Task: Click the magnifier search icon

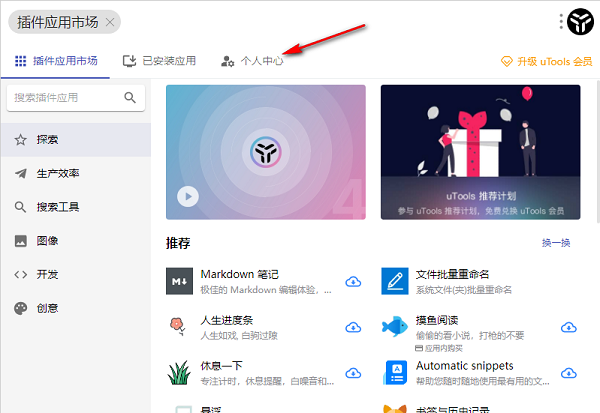Action: (x=130, y=98)
